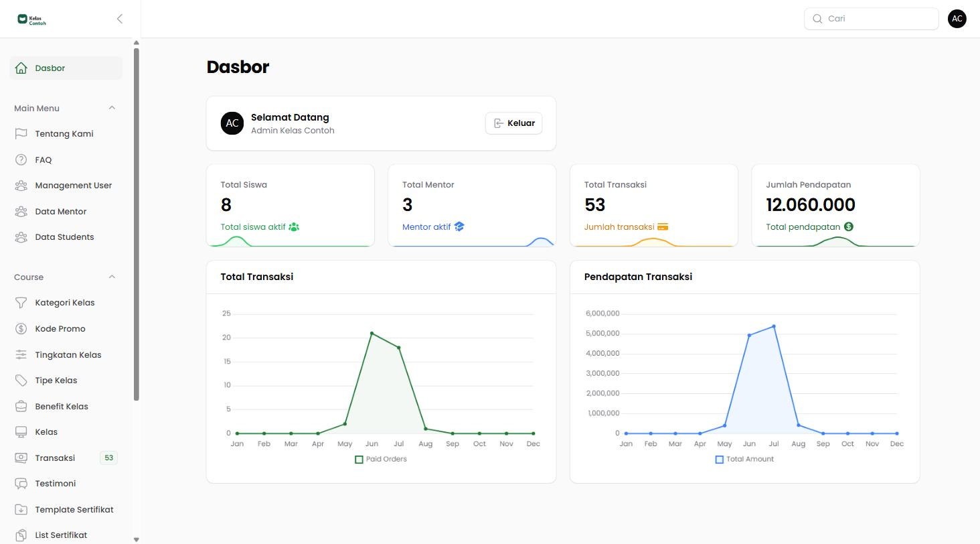The height and width of the screenshot is (544, 980).
Task: Open the Kode Promo page label
Action: 60,329
